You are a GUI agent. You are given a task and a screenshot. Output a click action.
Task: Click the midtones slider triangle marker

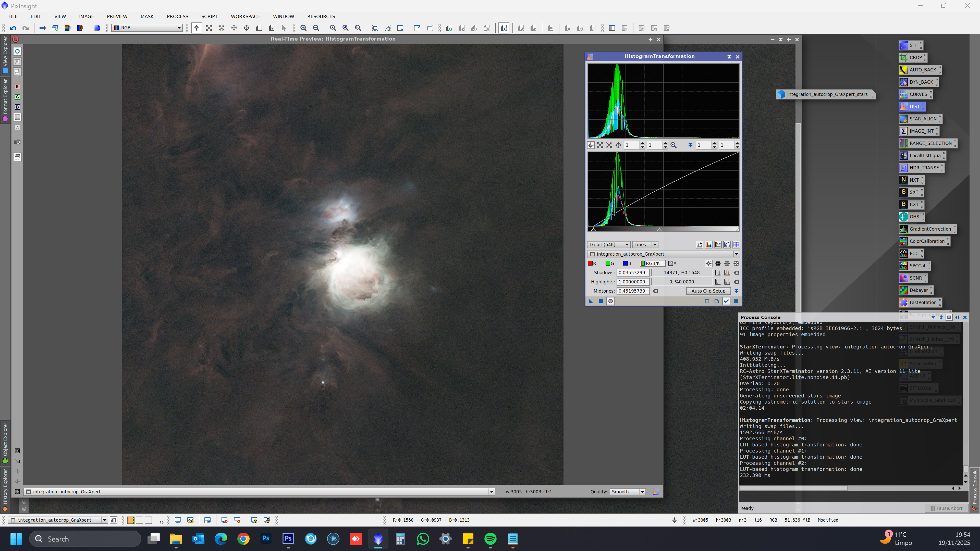(659, 229)
